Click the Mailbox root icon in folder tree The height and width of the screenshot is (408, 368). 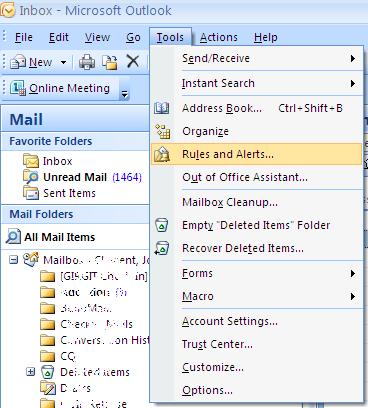[31, 259]
